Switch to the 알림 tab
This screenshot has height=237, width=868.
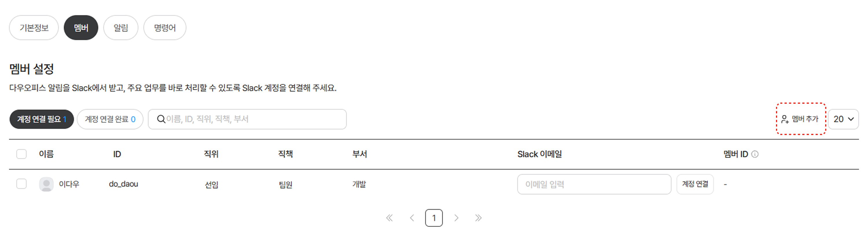point(121,28)
